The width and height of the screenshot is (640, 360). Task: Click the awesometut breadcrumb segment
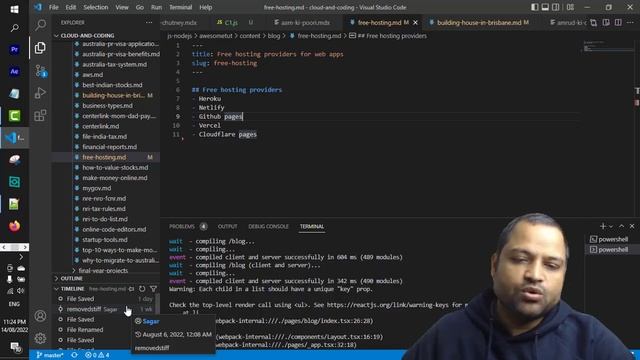pos(216,36)
